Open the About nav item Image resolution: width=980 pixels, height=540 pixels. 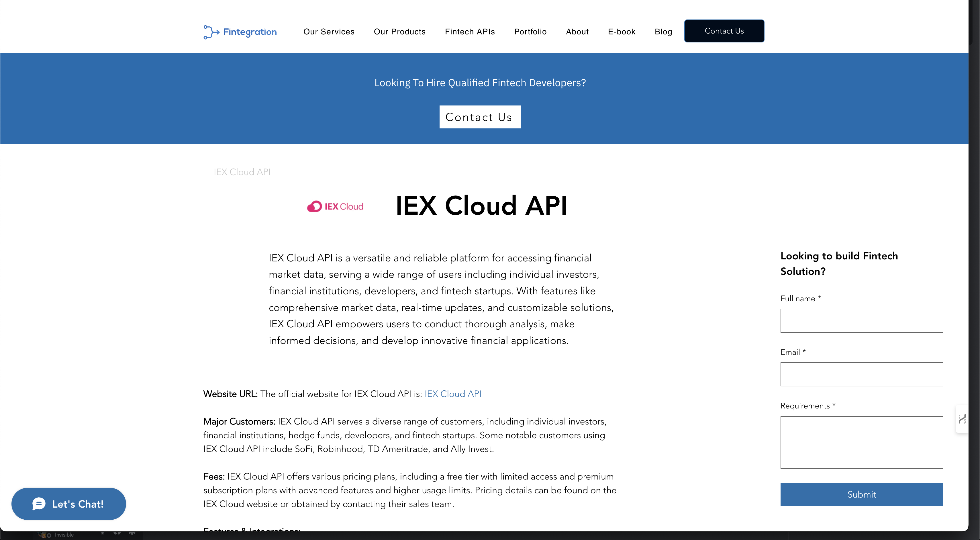tap(577, 32)
